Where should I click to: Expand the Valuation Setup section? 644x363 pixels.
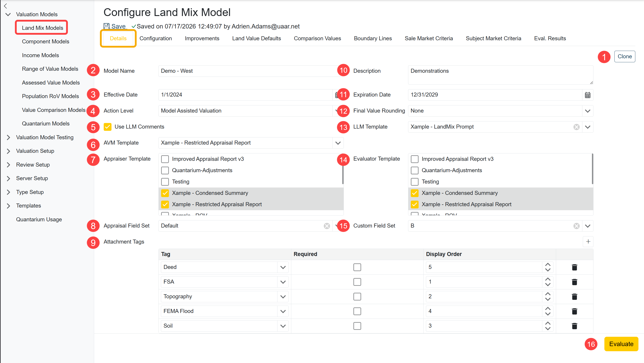(x=8, y=151)
